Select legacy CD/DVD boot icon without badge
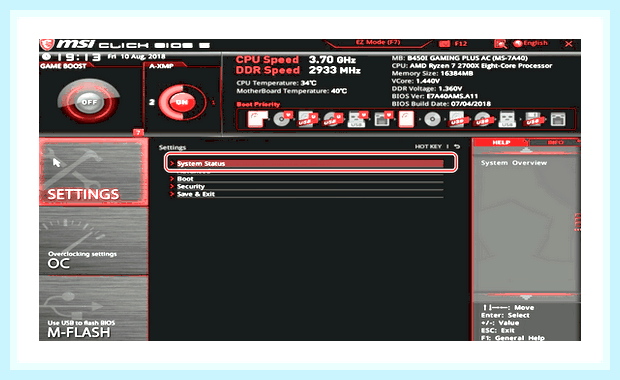620x380 pixels. (432, 119)
